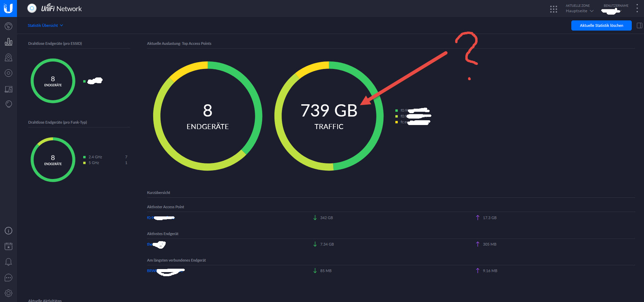Open the Dashboard sidebar icon
This screenshot has height=302, width=644.
tap(8, 26)
